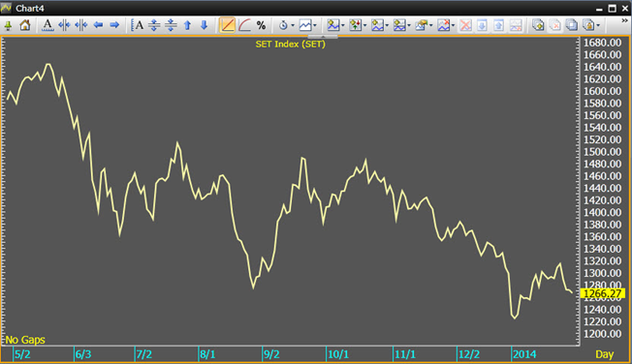The height and width of the screenshot is (364, 632).
Task: Click the 10/1 date marker on time axis
Action: click(x=338, y=354)
